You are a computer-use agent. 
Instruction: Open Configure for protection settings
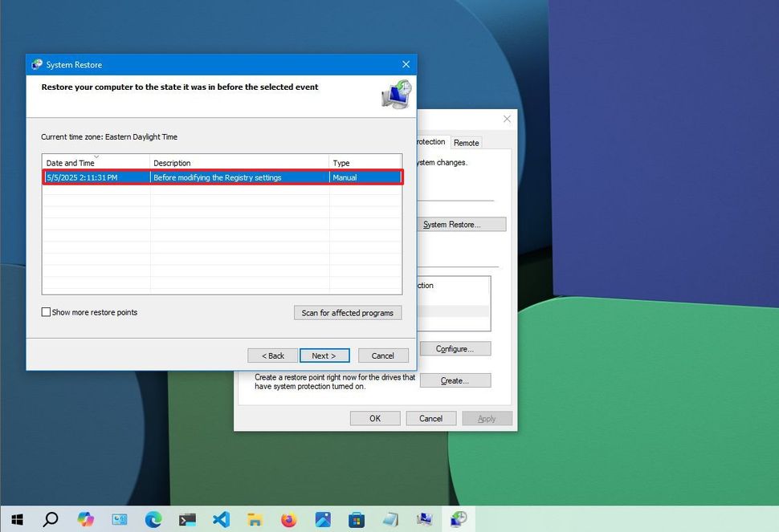(x=455, y=348)
